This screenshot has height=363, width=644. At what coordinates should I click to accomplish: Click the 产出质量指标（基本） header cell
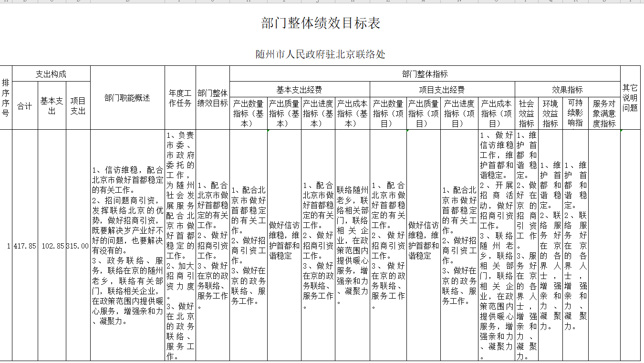[284, 114]
